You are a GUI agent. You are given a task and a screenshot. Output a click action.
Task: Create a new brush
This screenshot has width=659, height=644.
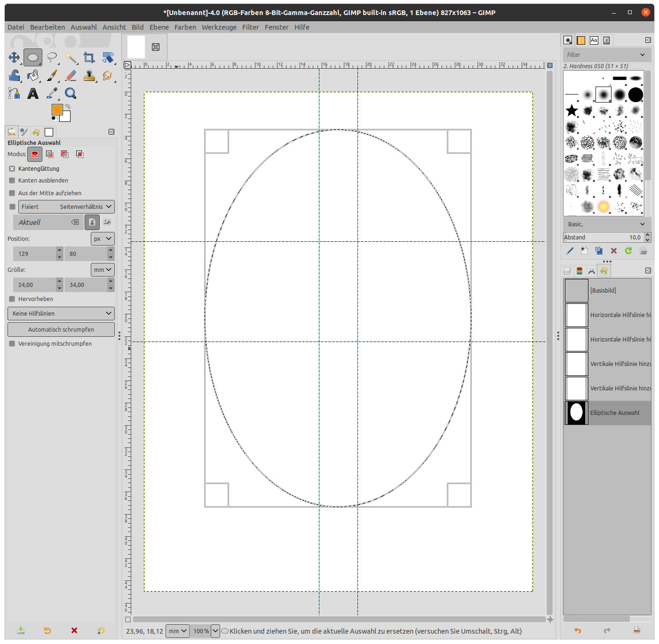pos(584,251)
